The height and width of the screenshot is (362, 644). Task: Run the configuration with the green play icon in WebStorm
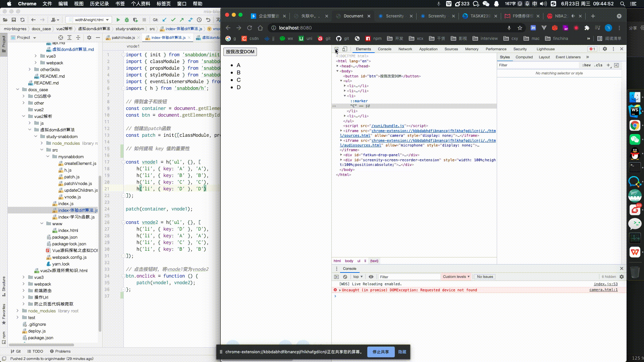(118, 20)
